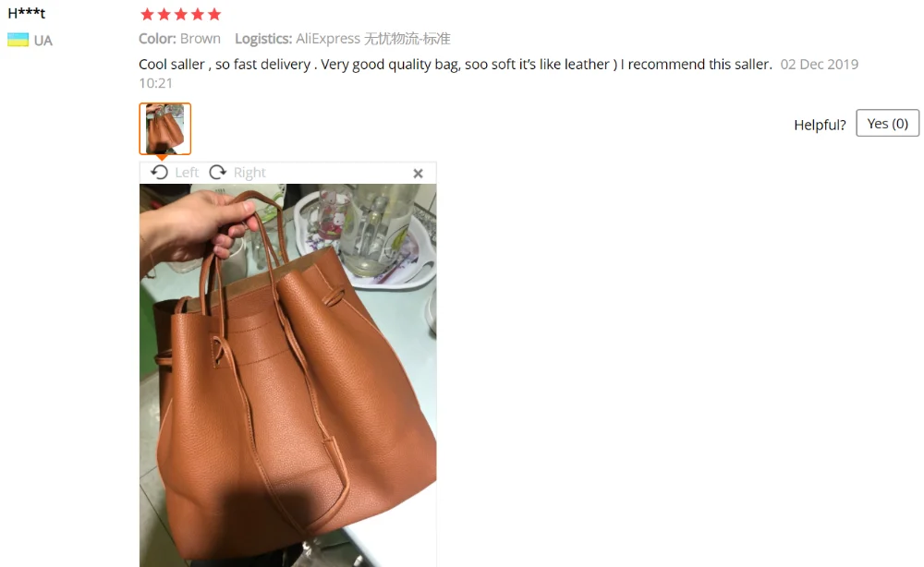Image resolution: width=924 pixels, height=567 pixels.
Task: Close the enlarged review photo viewer
Action: [418, 173]
